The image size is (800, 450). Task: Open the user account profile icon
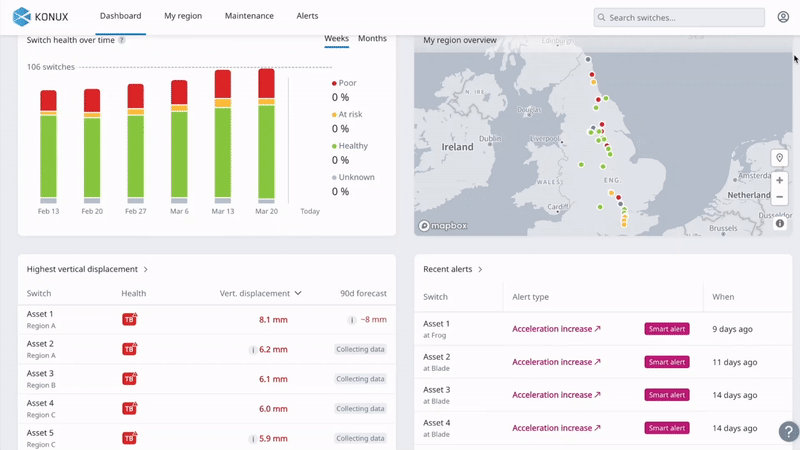coord(783,17)
